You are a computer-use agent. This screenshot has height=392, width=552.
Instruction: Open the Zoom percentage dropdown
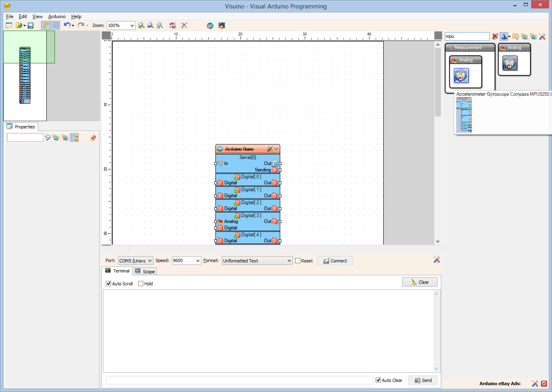tap(132, 25)
